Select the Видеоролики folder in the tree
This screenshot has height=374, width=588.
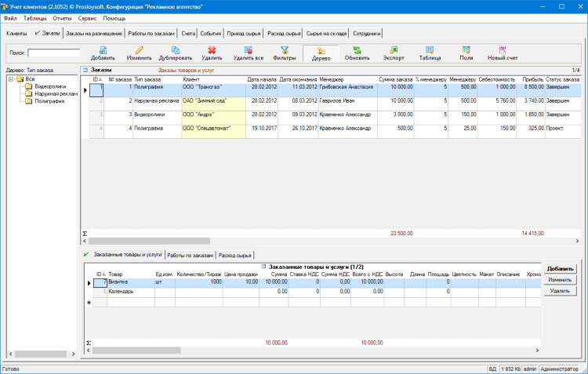pyautogui.click(x=49, y=86)
